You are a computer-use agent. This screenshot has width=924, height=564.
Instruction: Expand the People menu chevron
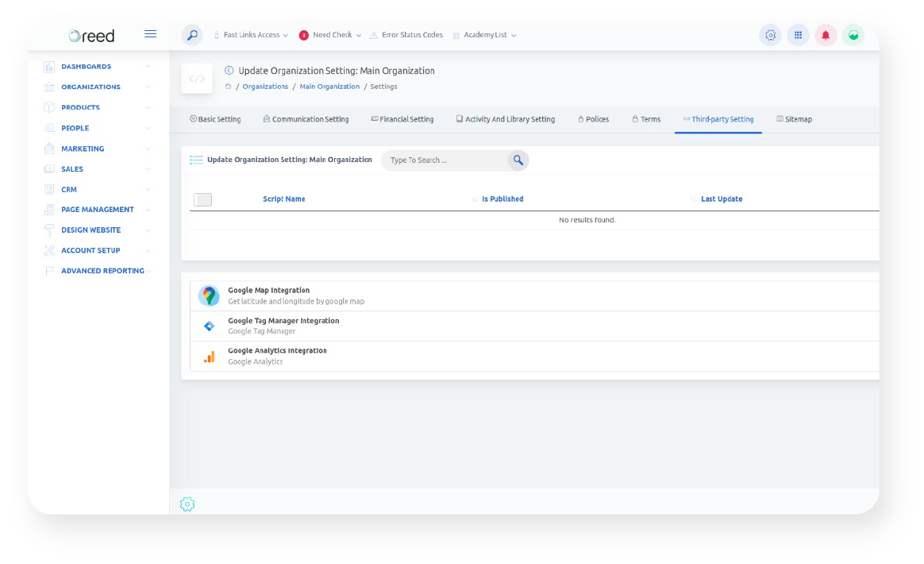point(148,128)
